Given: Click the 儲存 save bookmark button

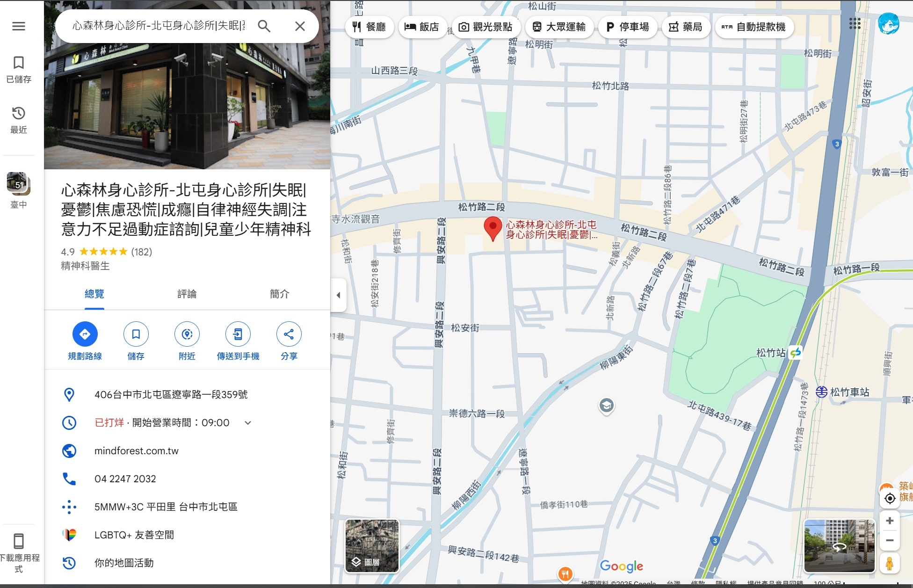Looking at the screenshot, I should point(136,334).
